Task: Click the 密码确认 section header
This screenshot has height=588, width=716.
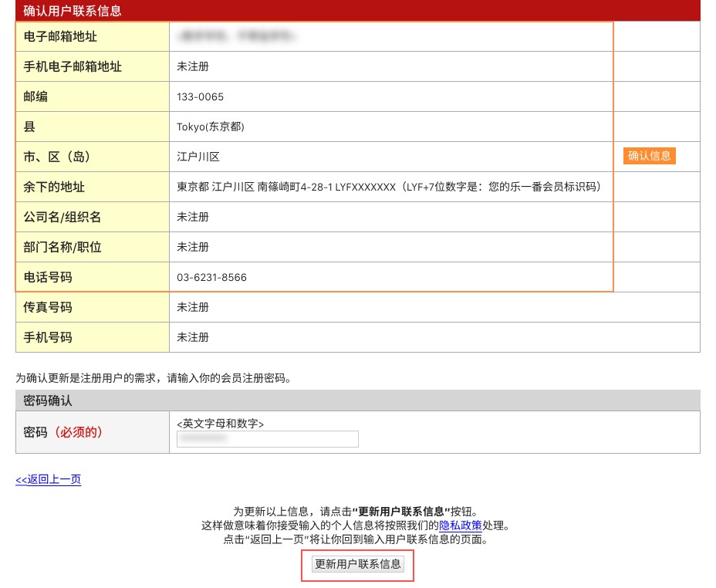Action: [358, 400]
